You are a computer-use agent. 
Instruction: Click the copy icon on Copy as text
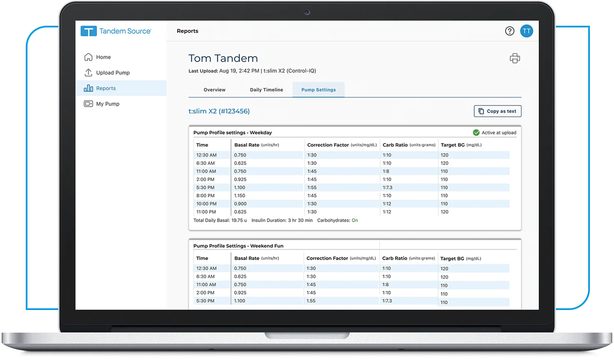[x=481, y=111]
